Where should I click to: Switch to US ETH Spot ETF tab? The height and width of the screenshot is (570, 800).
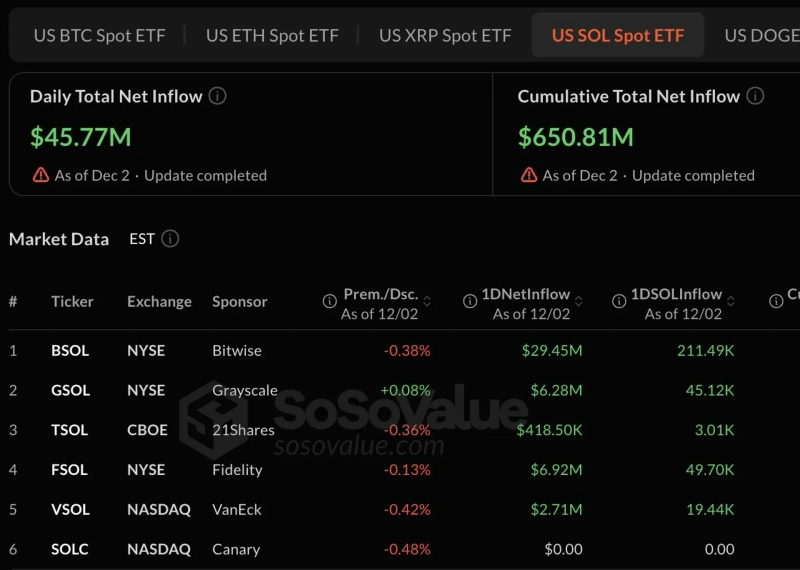pyautogui.click(x=272, y=35)
